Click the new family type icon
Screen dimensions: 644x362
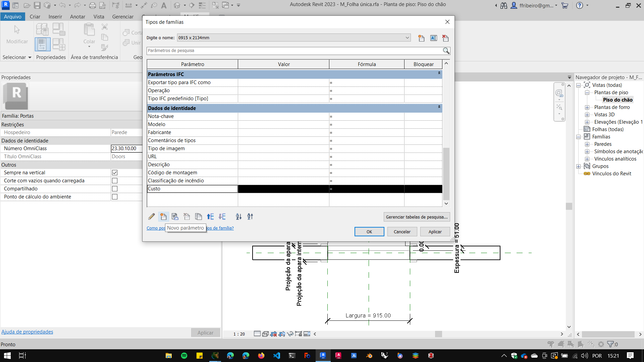(x=421, y=38)
